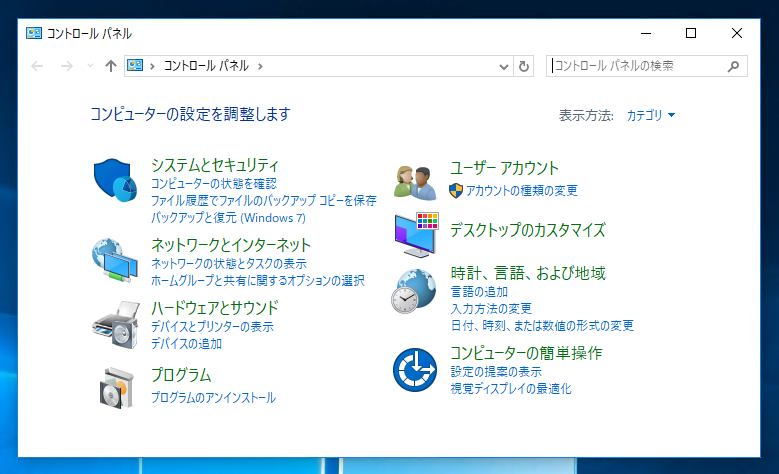Screen dimensions: 779x474
Task: Open the User Accounts people icon
Action: coord(415,183)
